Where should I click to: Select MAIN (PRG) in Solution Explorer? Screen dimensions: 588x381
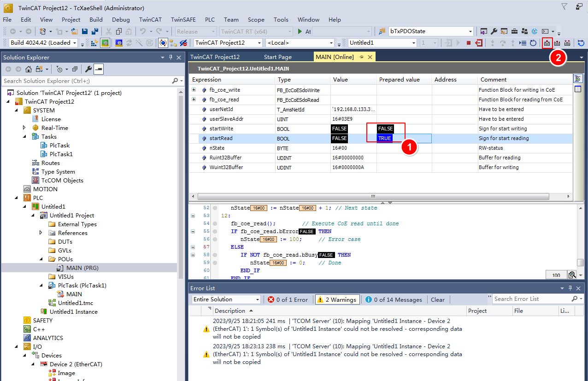pyautogui.click(x=82, y=268)
